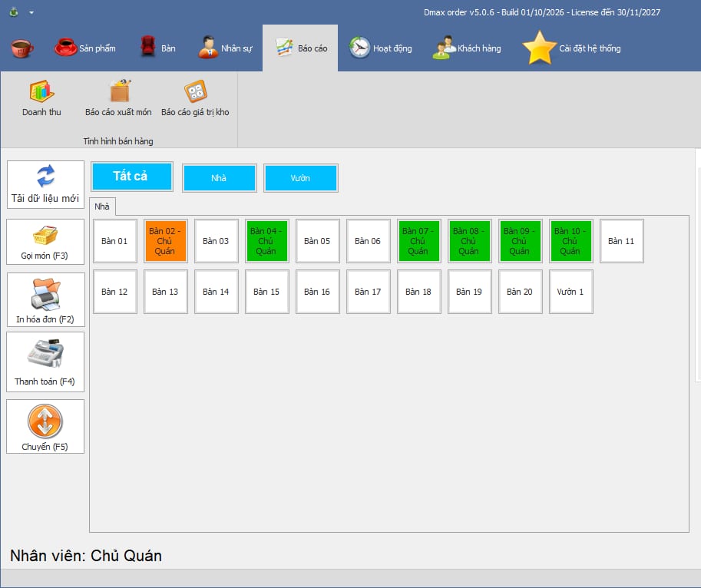Open Báo cáo giá trị kho report
701x588 pixels.
[x=195, y=98]
